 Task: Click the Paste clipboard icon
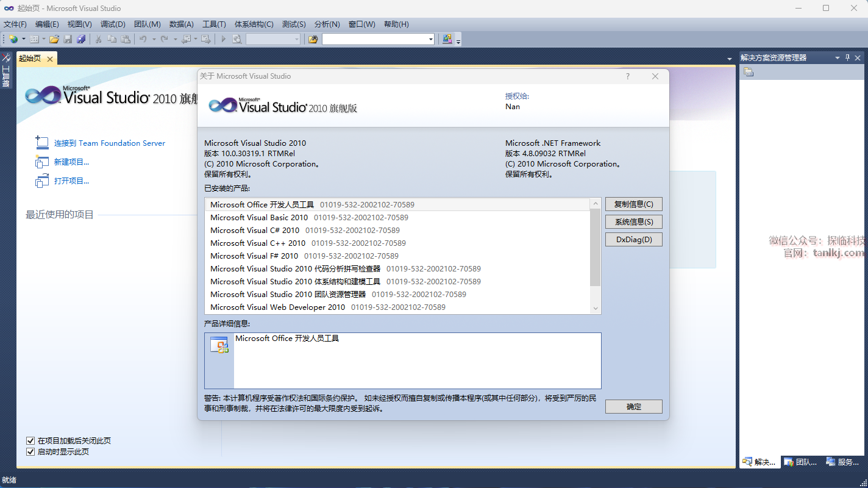126,39
